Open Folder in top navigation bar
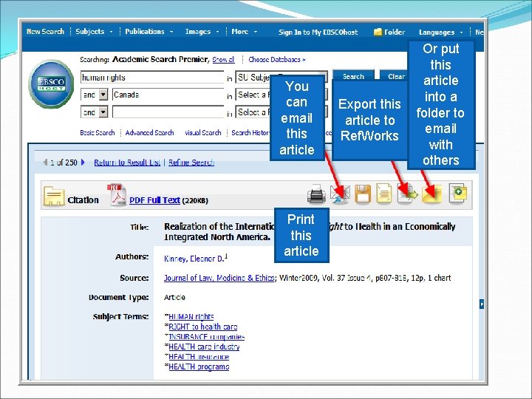 pyautogui.click(x=389, y=32)
